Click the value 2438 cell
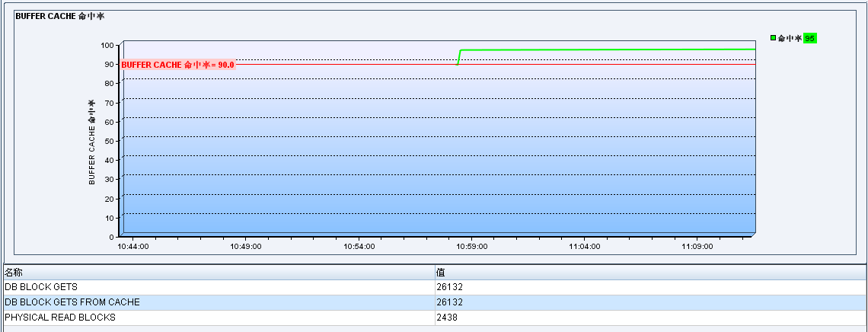Image resolution: width=868 pixels, height=332 pixels. coord(447,318)
